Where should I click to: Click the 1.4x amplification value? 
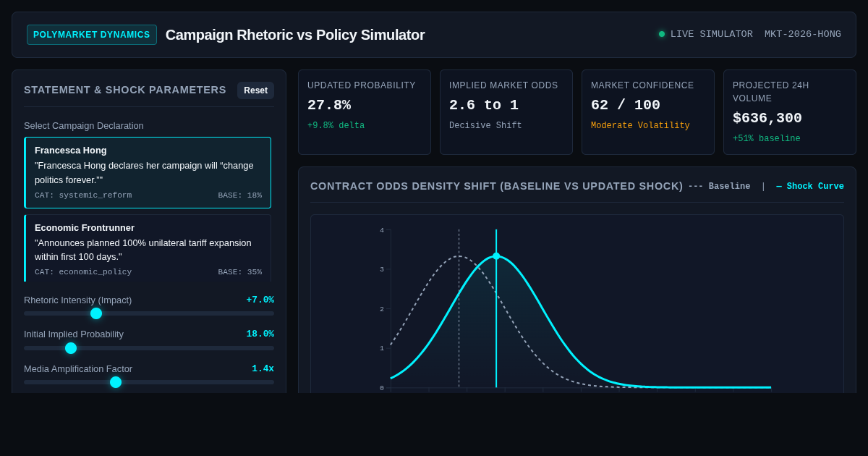pos(263,368)
